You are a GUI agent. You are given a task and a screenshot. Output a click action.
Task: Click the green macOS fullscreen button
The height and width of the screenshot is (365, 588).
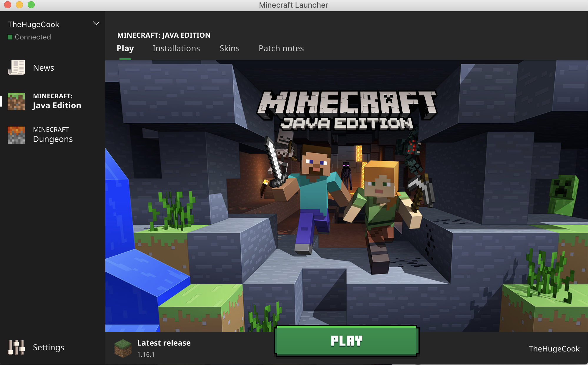pyautogui.click(x=31, y=5)
